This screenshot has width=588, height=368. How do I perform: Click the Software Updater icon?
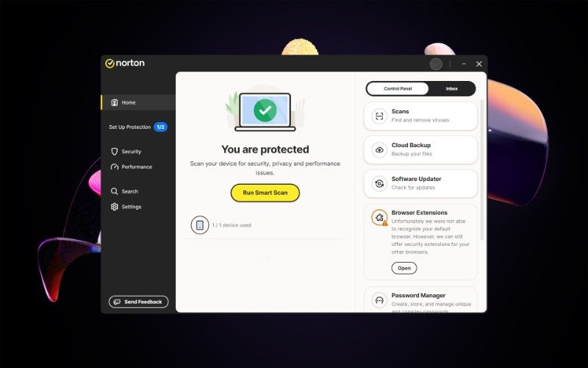(x=379, y=183)
